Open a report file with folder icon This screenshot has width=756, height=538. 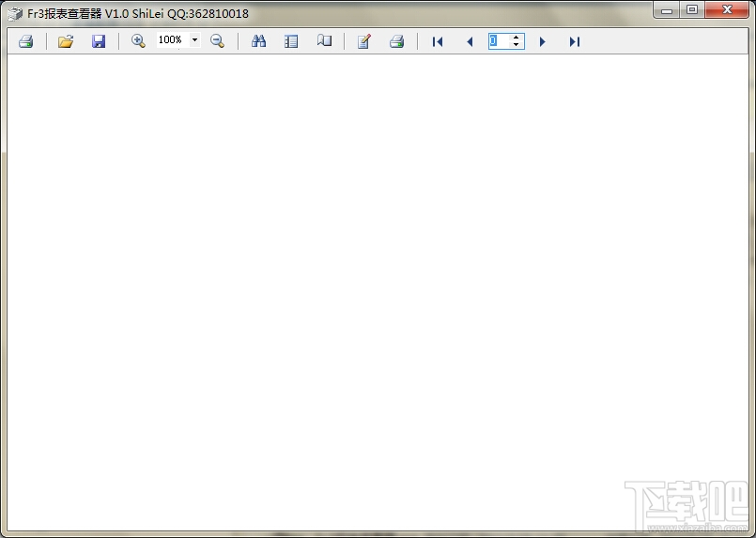click(66, 41)
